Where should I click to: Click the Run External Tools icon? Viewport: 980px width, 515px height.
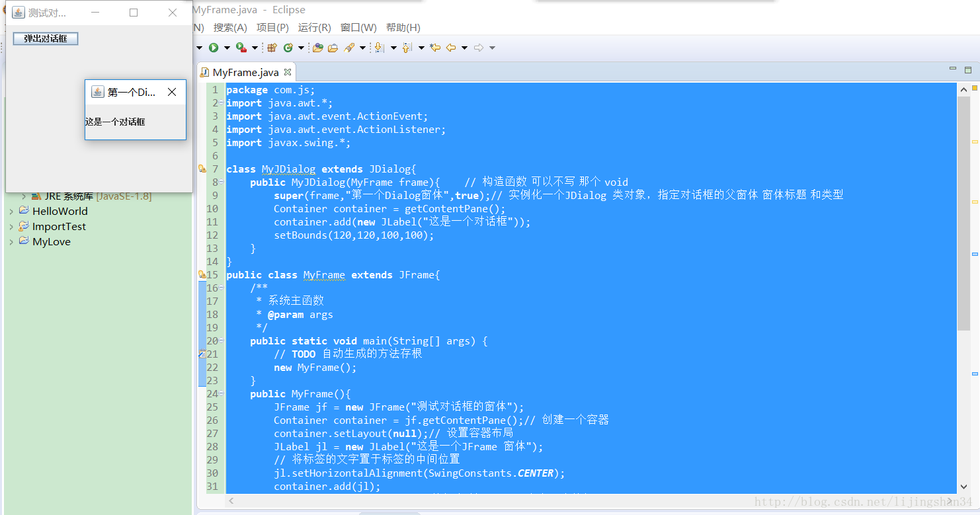(x=241, y=48)
